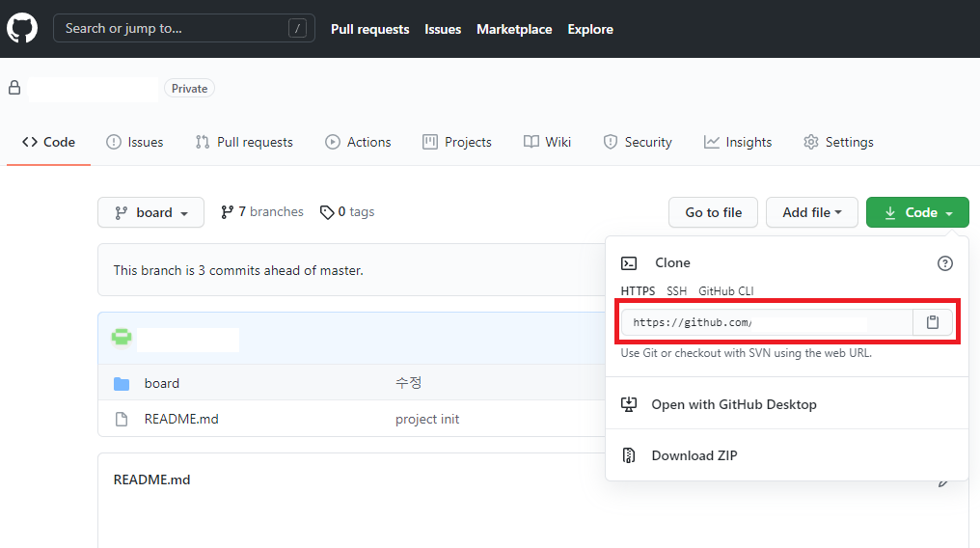Image resolution: width=980 pixels, height=548 pixels.
Task: Open the Actions tab
Action: (x=358, y=142)
